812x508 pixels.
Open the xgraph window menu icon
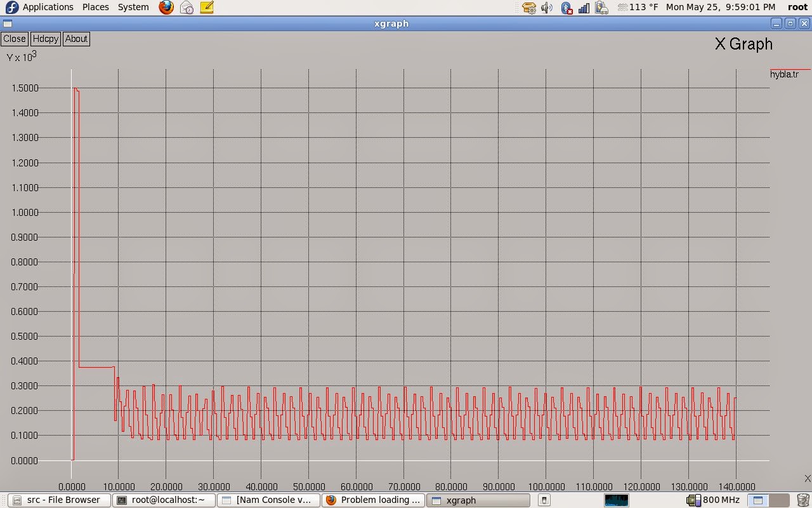(x=7, y=23)
